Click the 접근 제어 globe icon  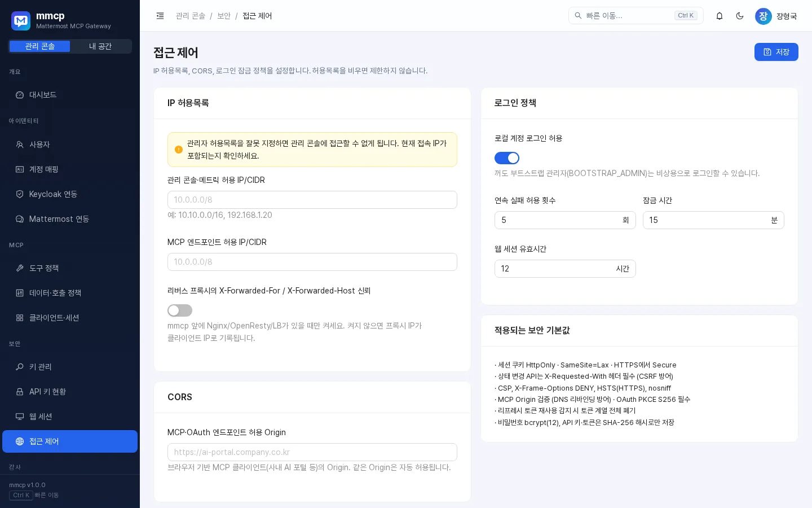pyautogui.click(x=20, y=441)
